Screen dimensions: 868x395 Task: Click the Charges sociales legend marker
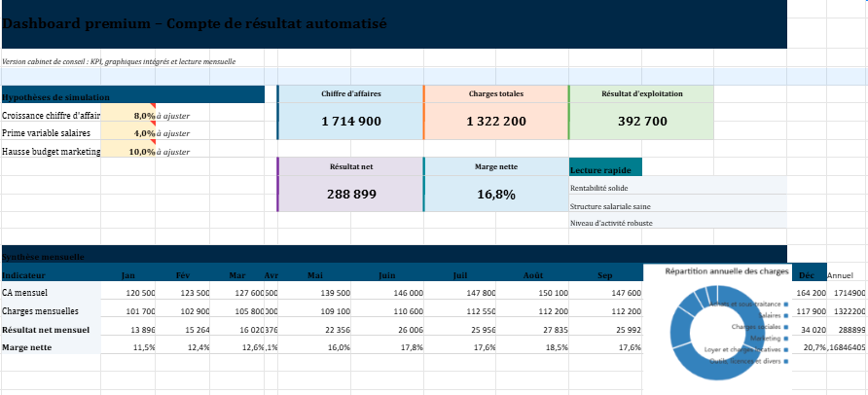(x=785, y=327)
